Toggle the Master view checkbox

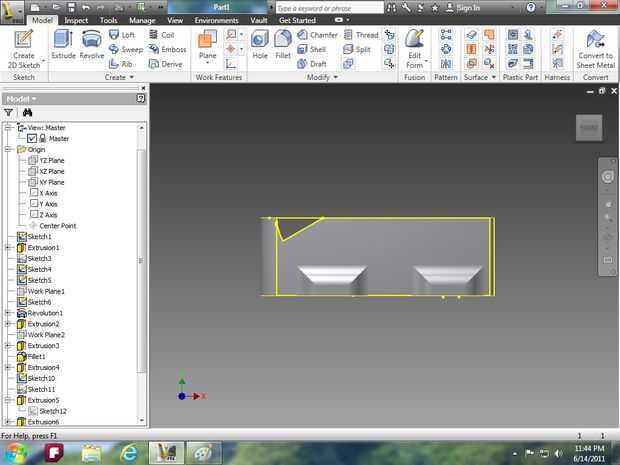click(32, 138)
